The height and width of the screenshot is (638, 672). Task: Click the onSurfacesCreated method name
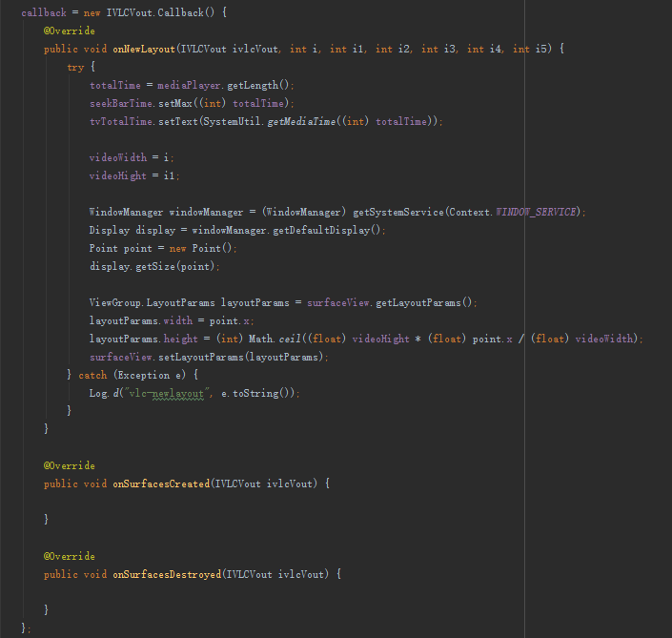(x=161, y=484)
